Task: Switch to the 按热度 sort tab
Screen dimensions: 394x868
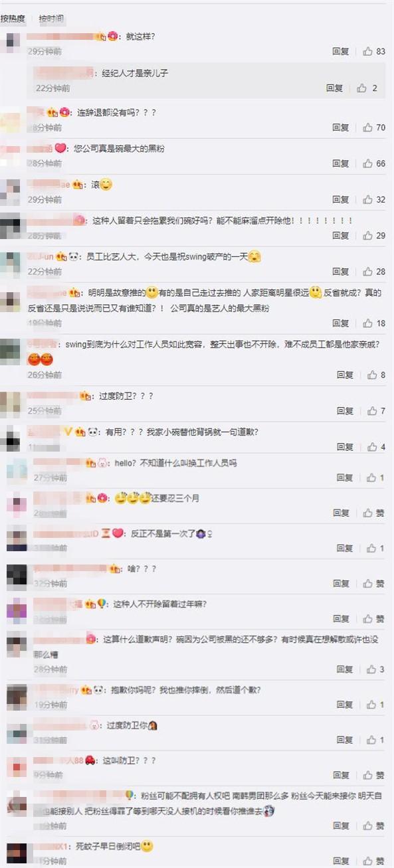Action: tap(13, 19)
